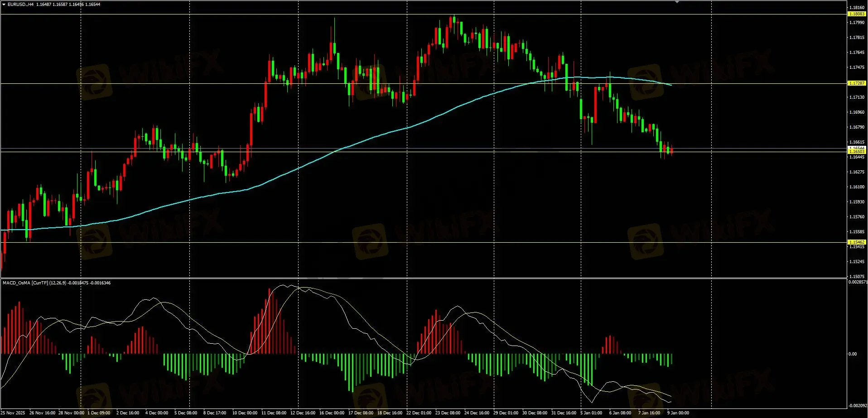Image resolution: width=868 pixels, height=418 pixels.
Task: Click the yellow 1.17287 price tag
Action: coord(857,83)
